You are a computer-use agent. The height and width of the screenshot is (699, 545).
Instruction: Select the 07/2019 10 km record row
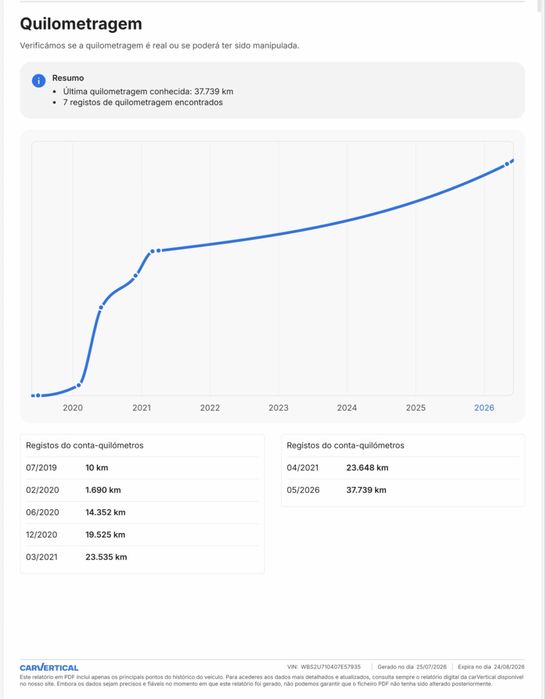coord(142,468)
